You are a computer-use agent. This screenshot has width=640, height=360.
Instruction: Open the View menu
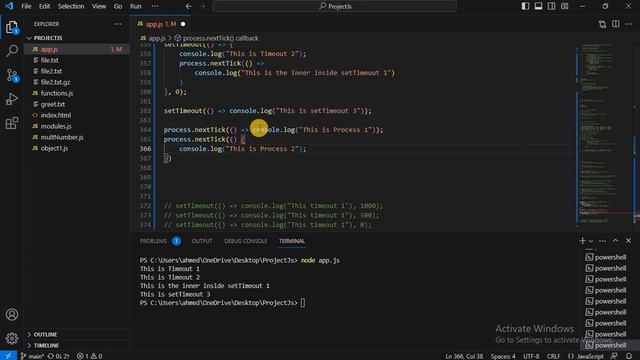[99, 6]
